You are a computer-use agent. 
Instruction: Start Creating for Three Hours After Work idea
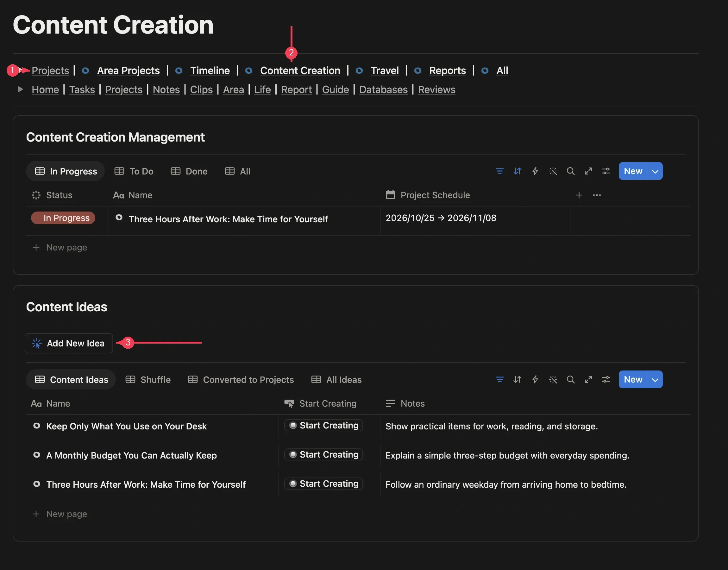(x=323, y=484)
